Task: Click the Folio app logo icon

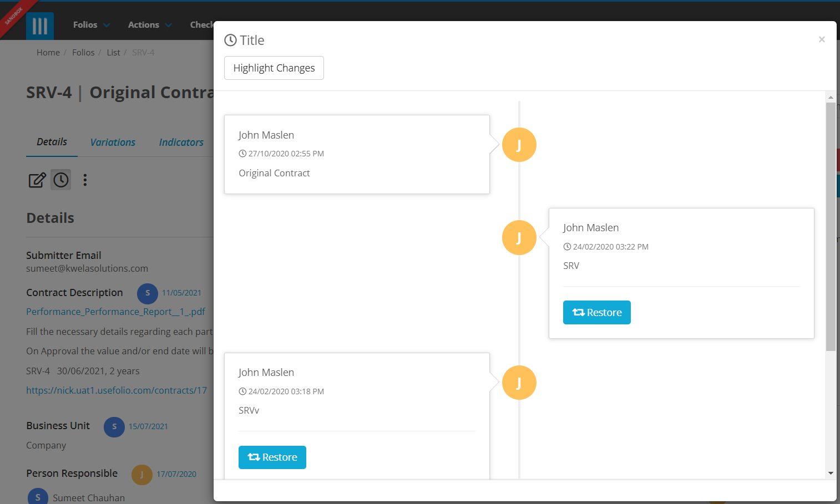Action: point(40,26)
